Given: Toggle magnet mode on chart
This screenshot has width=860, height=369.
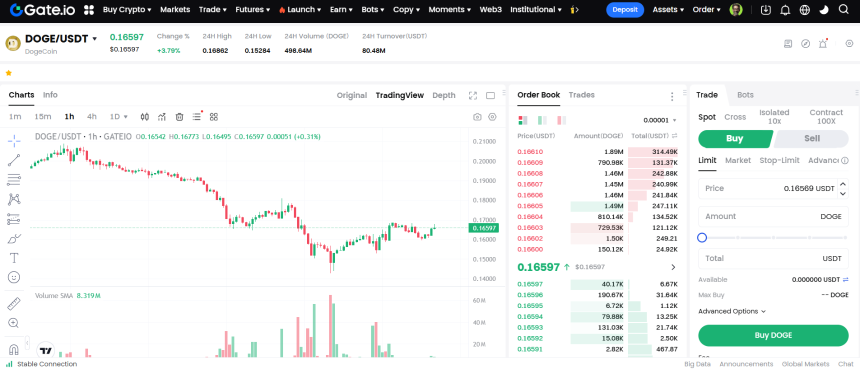Looking at the screenshot, I should pyautogui.click(x=14, y=349).
